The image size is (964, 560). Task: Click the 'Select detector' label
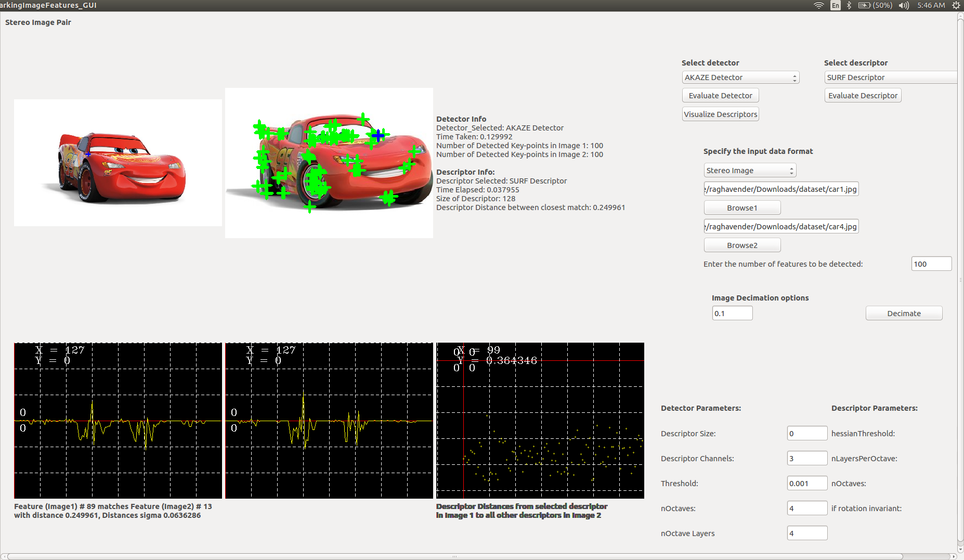(710, 63)
